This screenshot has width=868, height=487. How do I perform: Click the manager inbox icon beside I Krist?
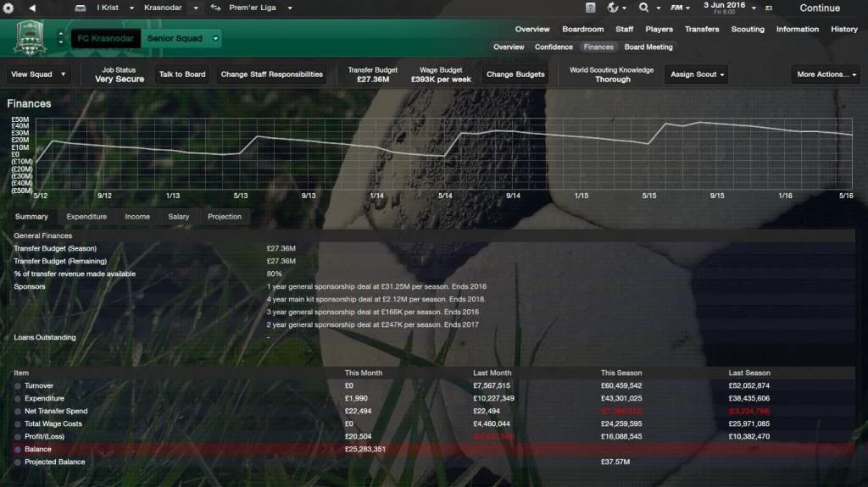pyautogui.click(x=80, y=8)
